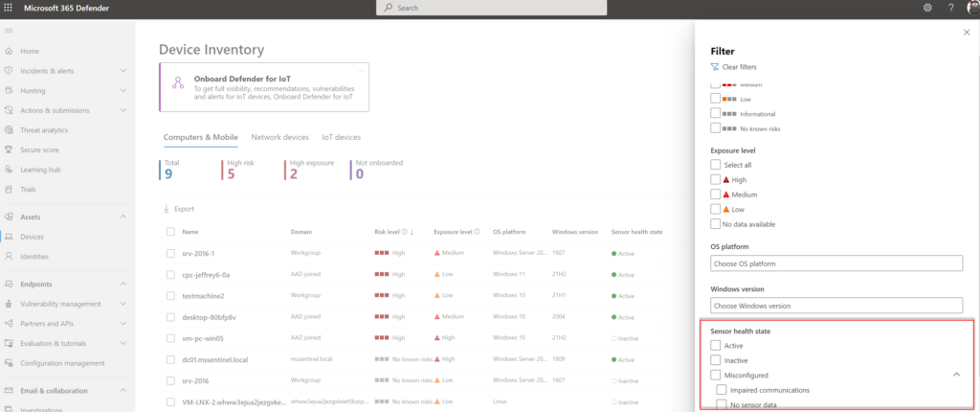
Task: Click the Configuration management icon
Action: 9,363
